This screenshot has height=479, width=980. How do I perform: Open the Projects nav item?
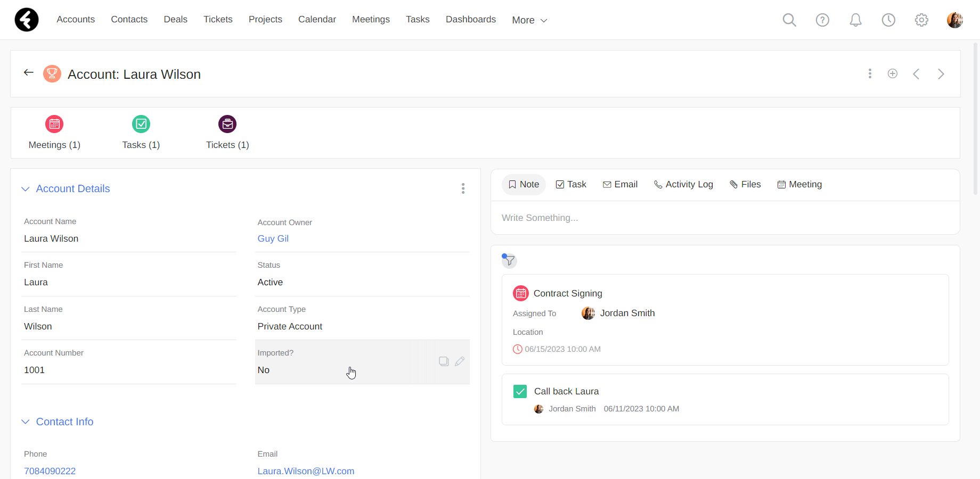coord(265,19)
